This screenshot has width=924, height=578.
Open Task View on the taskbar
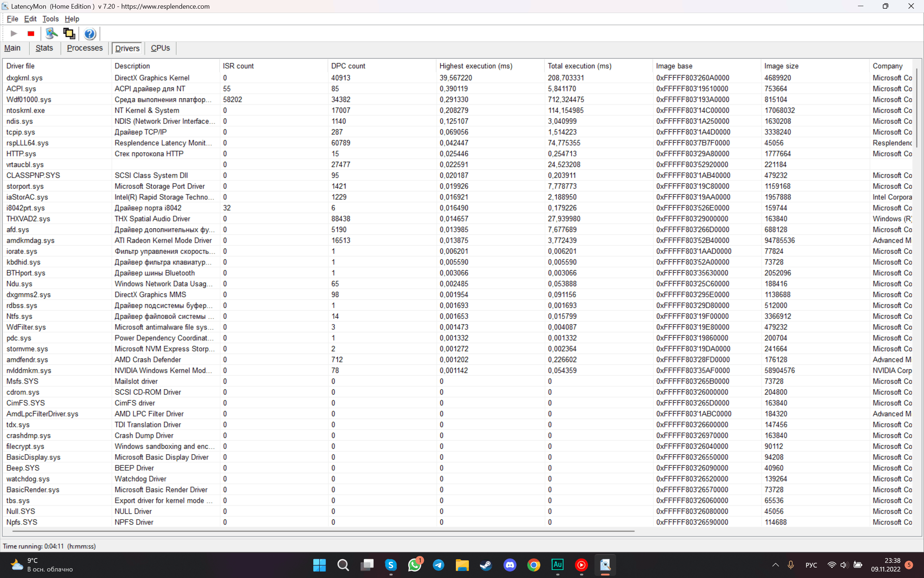click(x=367, y=565)
